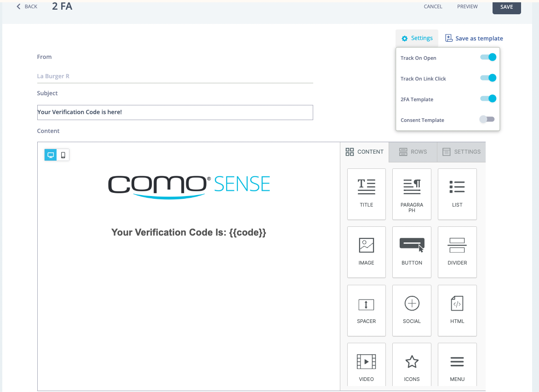Open the editor Settings tab
Screen dimensions: 539x392
461,152
